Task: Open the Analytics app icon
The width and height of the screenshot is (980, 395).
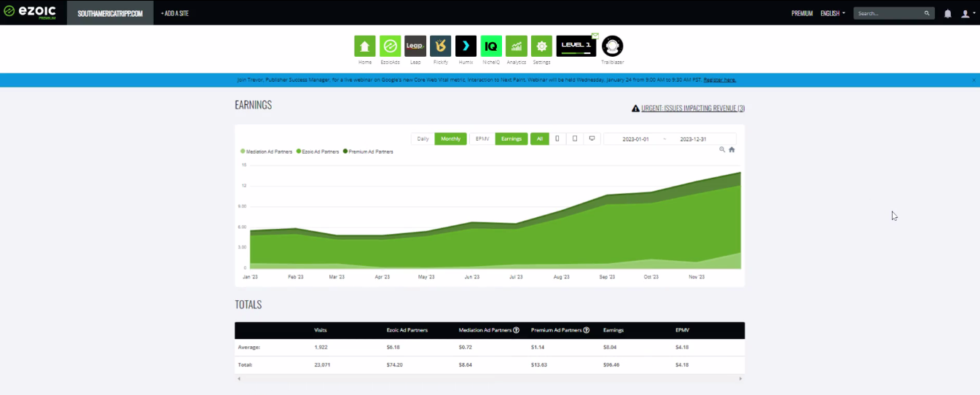Action: click(x=516, y=46)
